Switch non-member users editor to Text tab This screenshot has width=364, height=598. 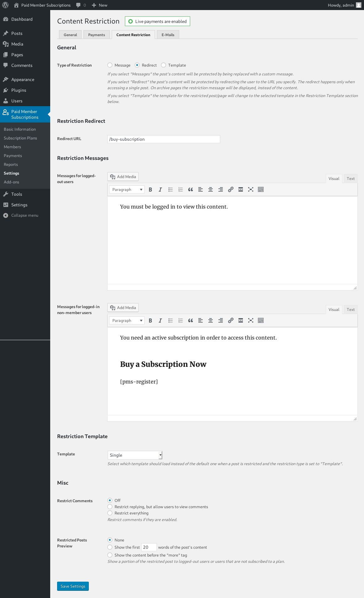(x=351, y=309)
